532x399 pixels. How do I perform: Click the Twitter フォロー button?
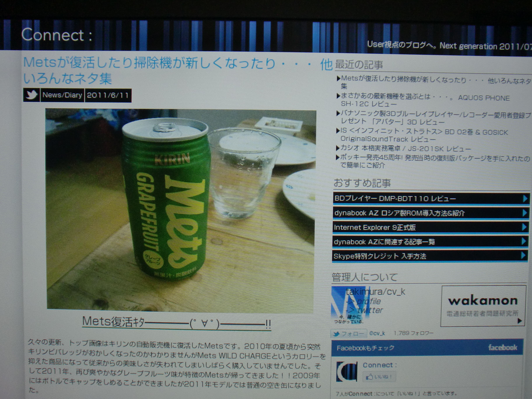[349, 334]
